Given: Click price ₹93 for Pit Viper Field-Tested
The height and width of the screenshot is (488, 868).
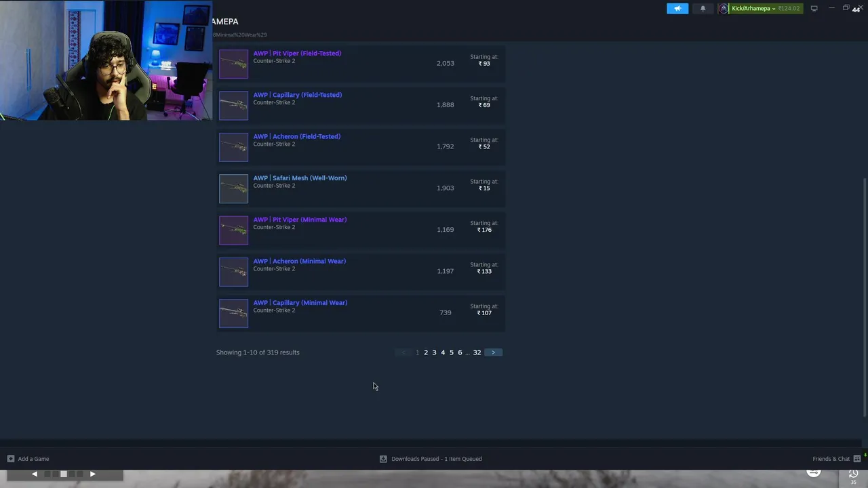Looking at the screenshot, I should click(484, 64).
